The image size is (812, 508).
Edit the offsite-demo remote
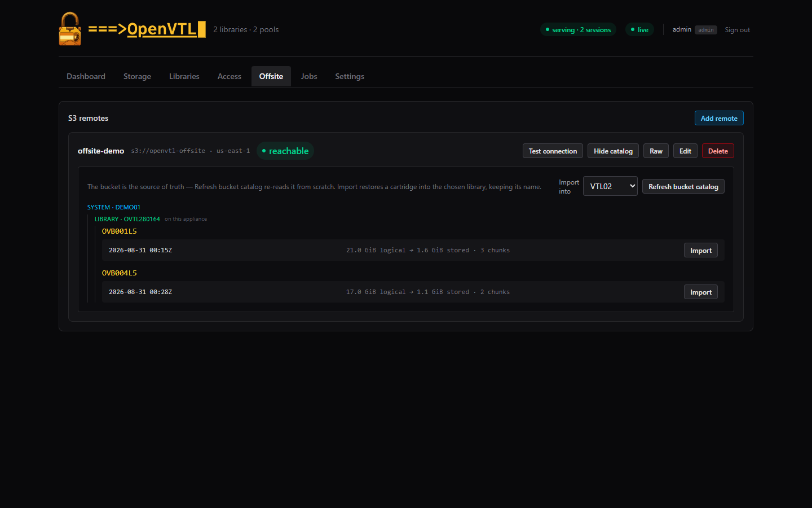click(x=685, y=151)
